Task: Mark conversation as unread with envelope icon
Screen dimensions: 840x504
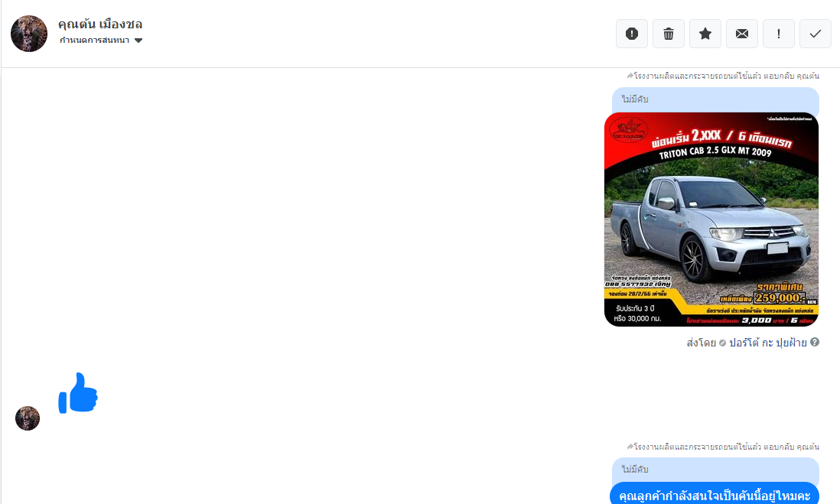Action: pos(742,34)
